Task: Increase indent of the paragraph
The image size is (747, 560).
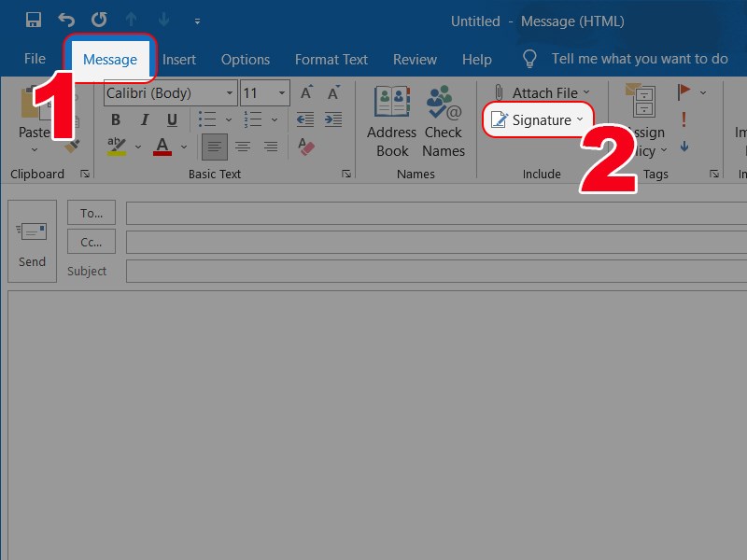Action: [333, 119]
